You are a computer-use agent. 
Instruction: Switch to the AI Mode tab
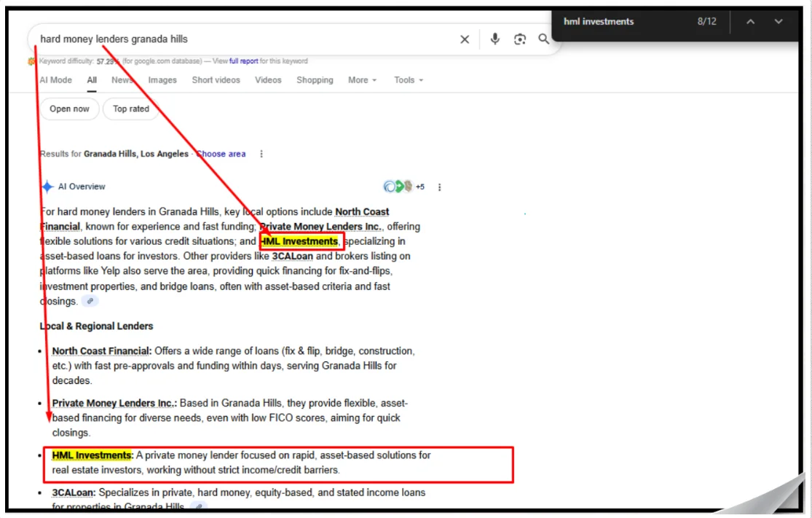tap(55, 80)
